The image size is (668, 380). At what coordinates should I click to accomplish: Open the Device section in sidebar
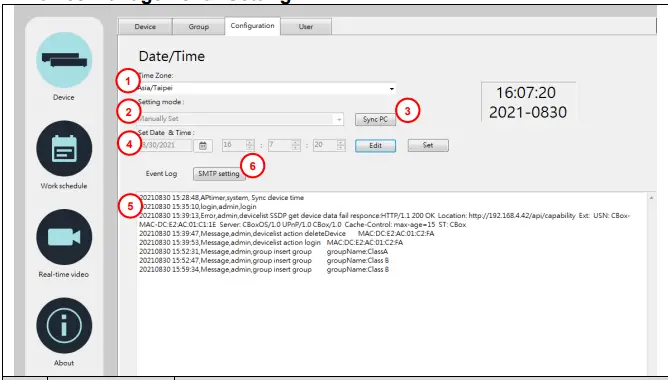[x=64, y=60]
